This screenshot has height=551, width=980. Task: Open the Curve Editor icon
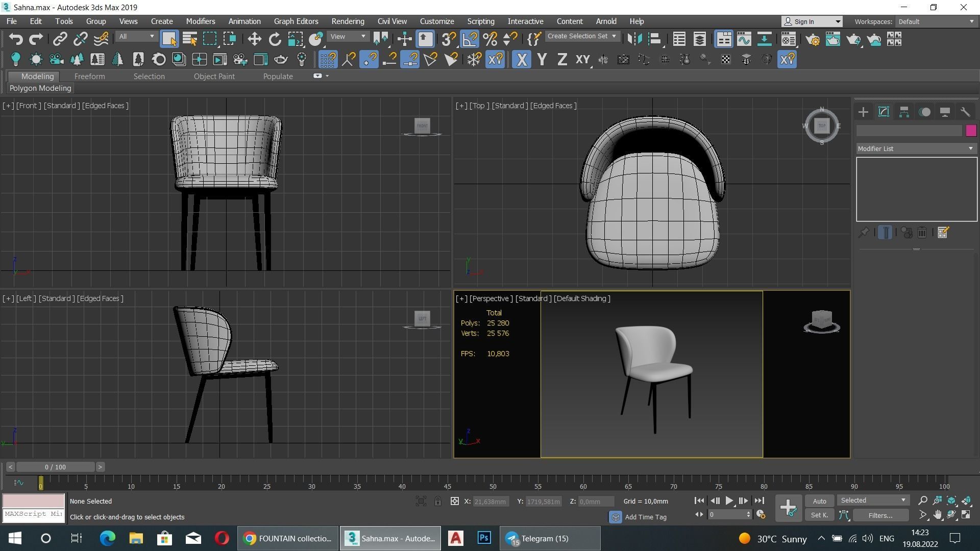(x=744, y=39)
